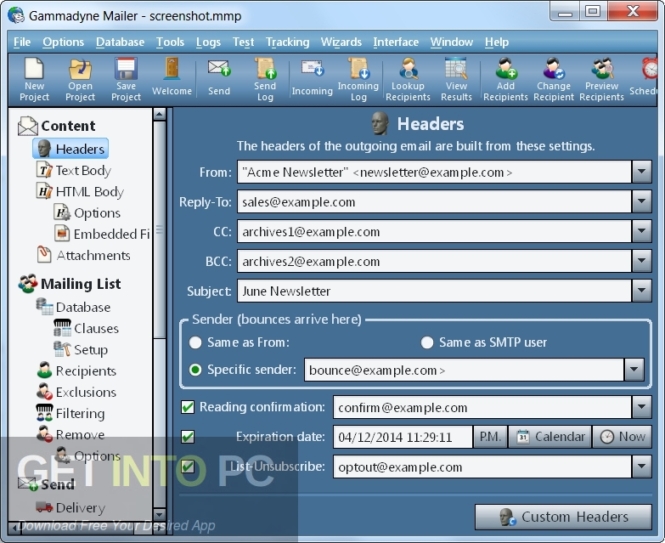The image size is (665, 543).
Task: Open the Database menu
Action: pos(120,42)
